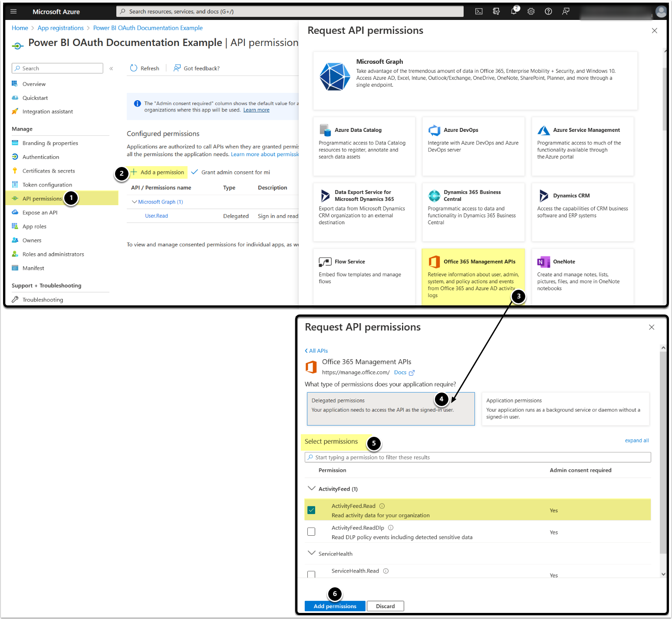The width and height of the screenshot is (672, 619).
Task: Open the Office 365 Management APIs Docs link
Action: 404,373
